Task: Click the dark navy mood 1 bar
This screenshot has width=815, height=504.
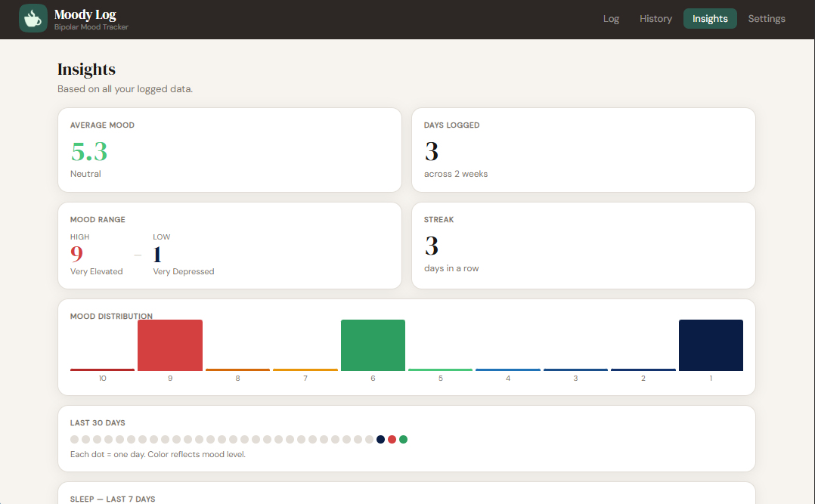Action: pyautogui.click(x=711, y=344)
